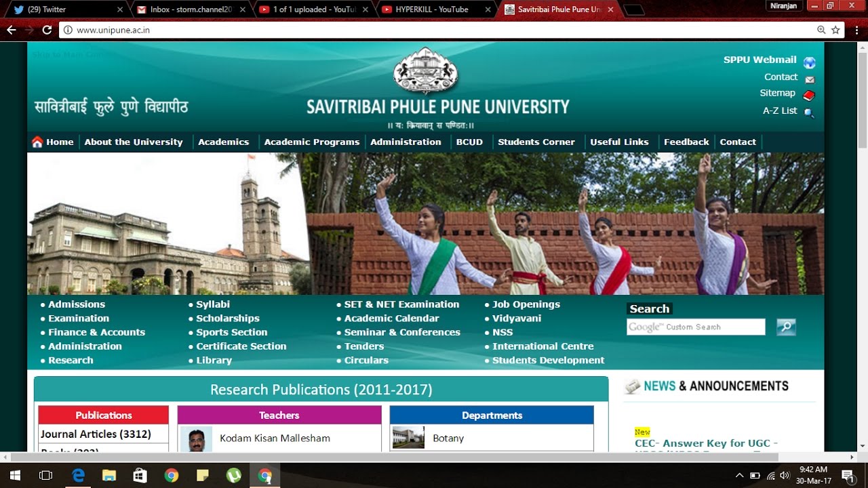
Task: Open the Library link
Action: (214, 360)
